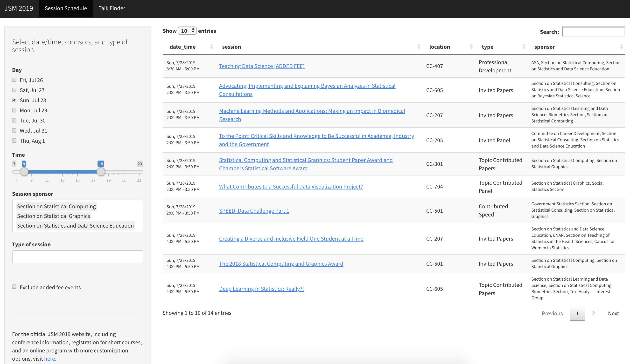Uncheck the Sun, Jul 28 checkbox
630x364 pixels.
[x=14, y=100]
